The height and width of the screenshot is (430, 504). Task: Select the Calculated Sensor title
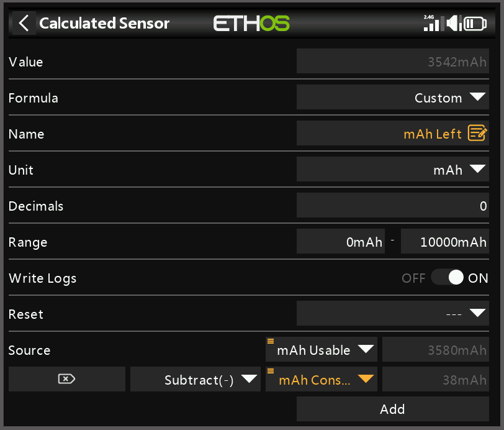pyautogui.click(x=104, y=23)
